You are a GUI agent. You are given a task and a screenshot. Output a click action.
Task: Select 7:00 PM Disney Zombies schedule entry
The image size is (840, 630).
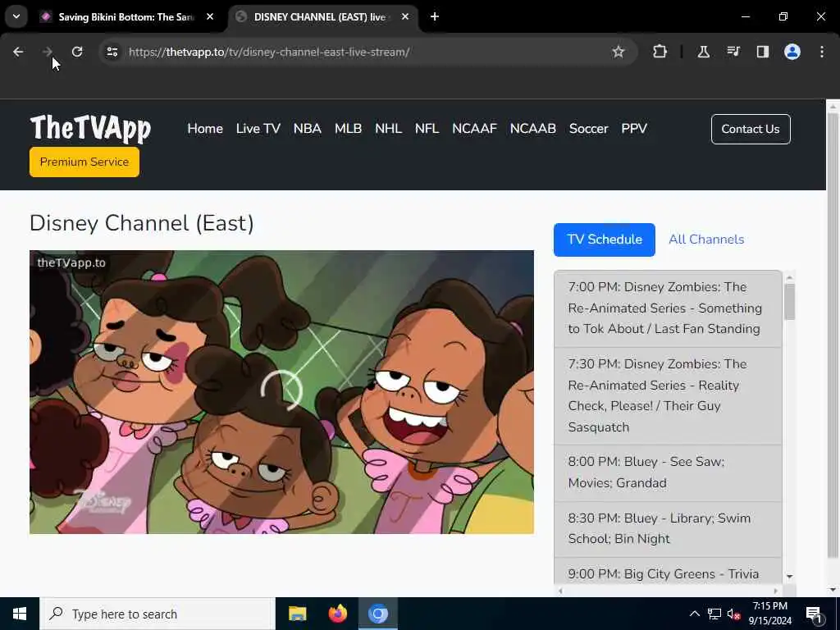point(668,308)
